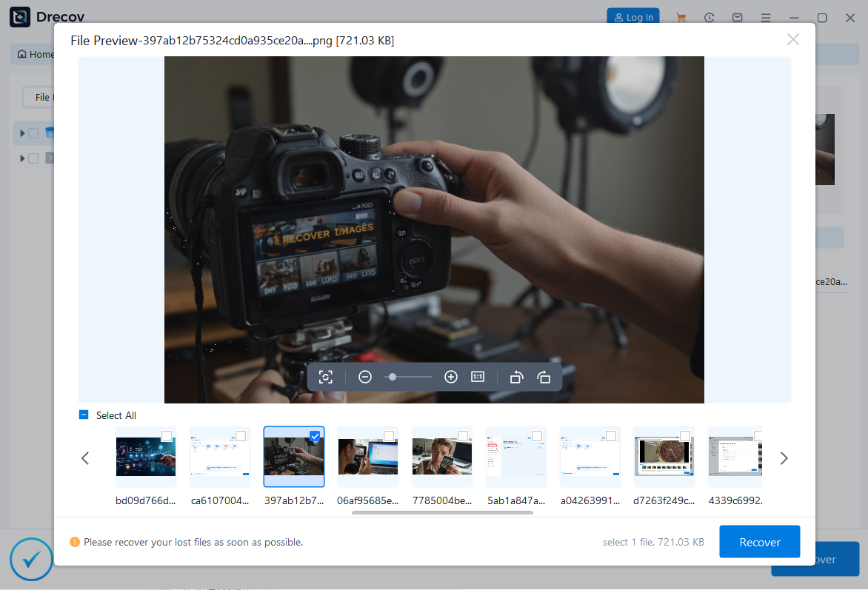The height and width of the screenshot is (590, 868).
Task: Close the File Preview dialog
Action: 792,40
